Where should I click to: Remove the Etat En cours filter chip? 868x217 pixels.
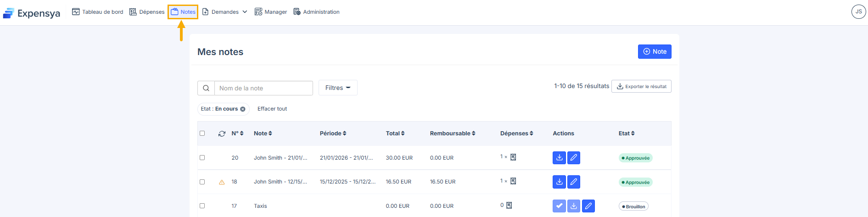pos(243,109)
